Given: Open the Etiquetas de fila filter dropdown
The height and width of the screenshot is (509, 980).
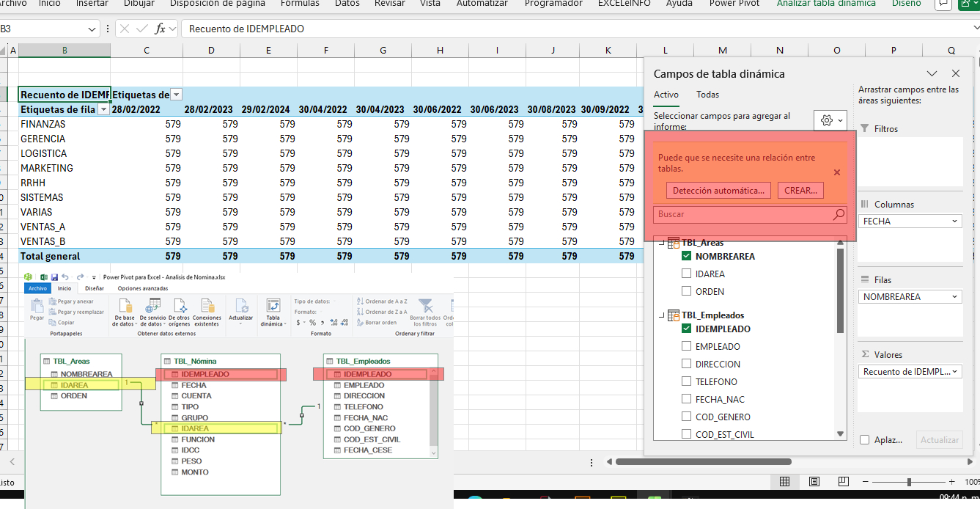Looking at the screenshot, I should (103, 109).
